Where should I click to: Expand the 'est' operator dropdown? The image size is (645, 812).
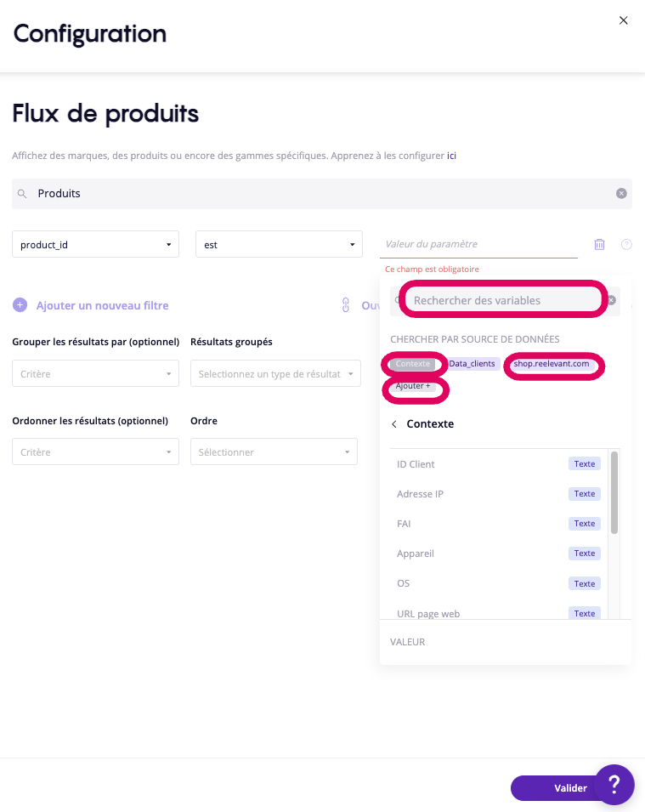click(x=279, y=245)
